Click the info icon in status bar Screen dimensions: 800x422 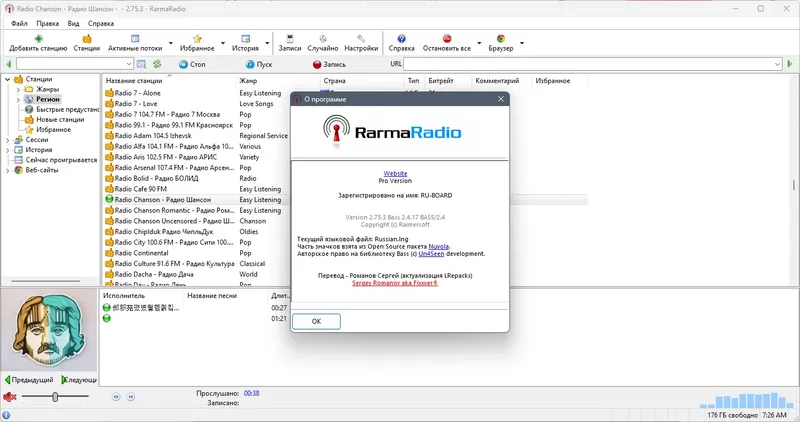coord(6,415)
